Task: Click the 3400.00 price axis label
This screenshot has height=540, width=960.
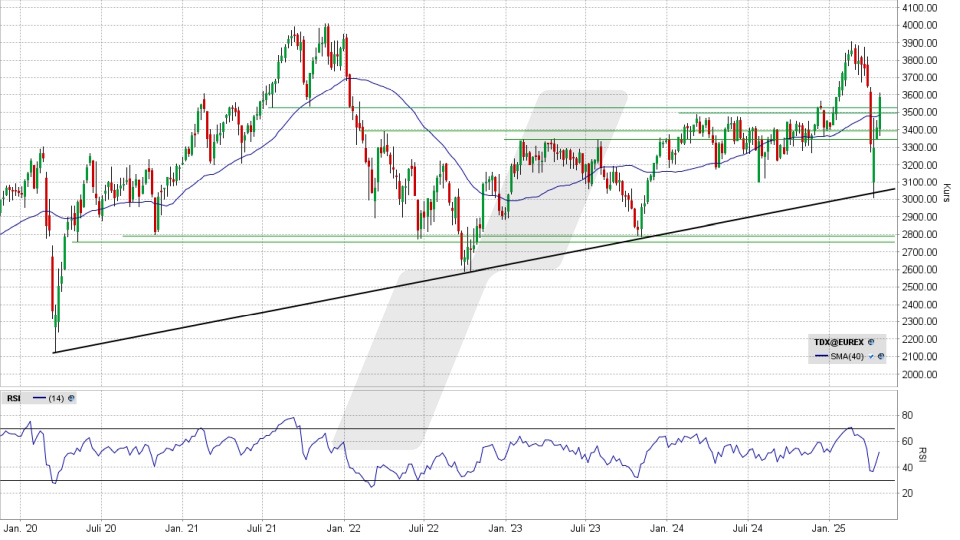Action: 920,130
